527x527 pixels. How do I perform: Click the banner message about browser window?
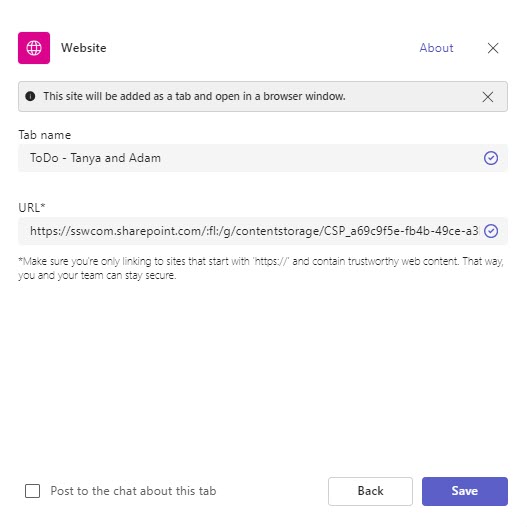194,96
